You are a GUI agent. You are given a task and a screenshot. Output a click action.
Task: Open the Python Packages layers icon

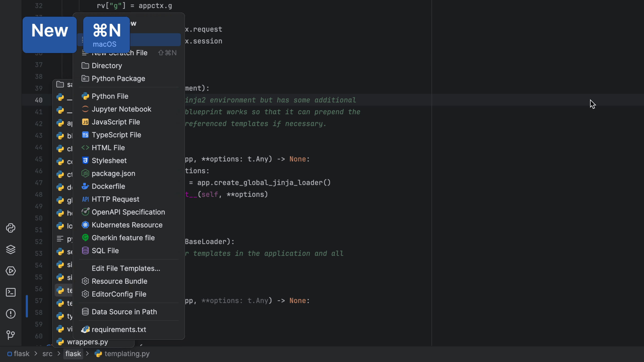click(11, 249)
